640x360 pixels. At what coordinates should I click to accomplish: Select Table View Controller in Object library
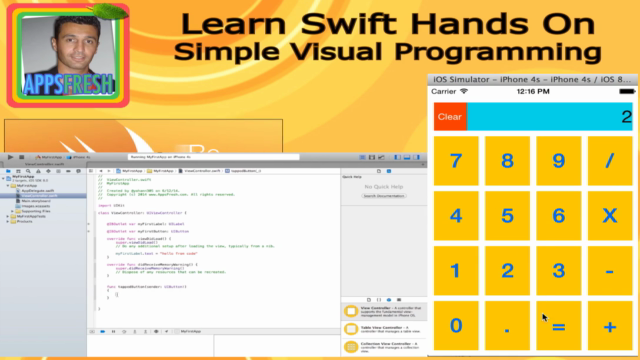click(384, 329)
